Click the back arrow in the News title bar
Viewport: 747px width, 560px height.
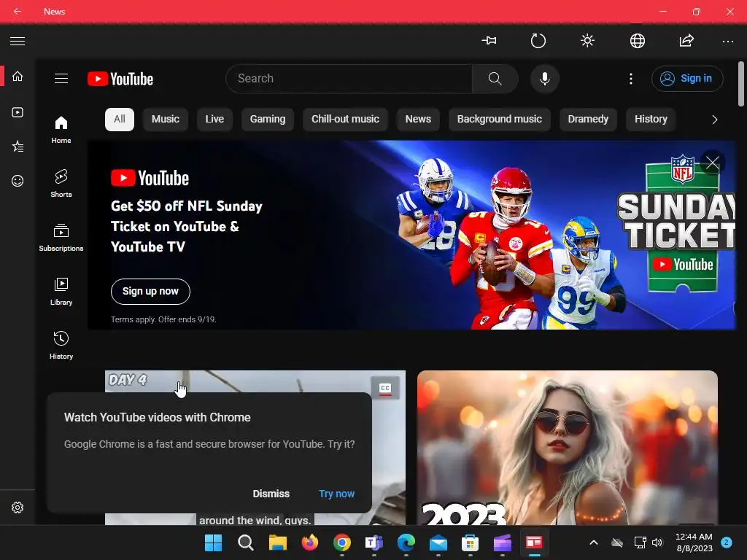(x=18, y=11)
